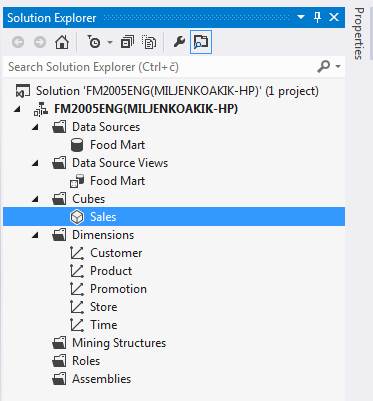Screen dimensions: 373x401
Task: Collapse the Dimensions folder
Action: pos(35,235)
